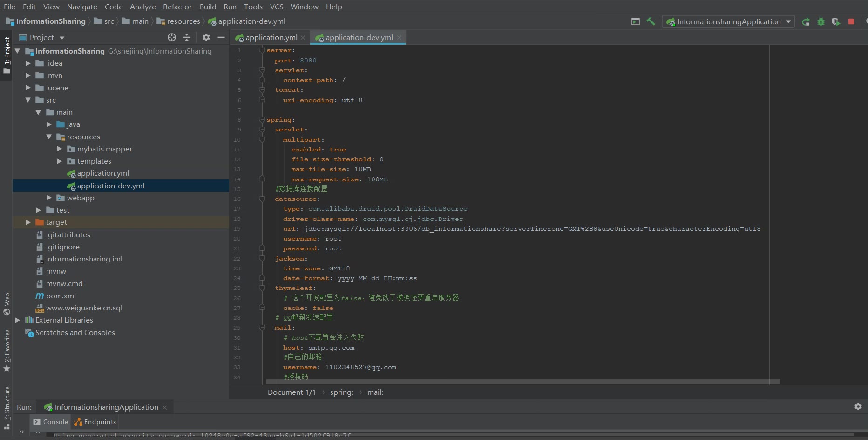Collapse the resources folder node
The image size is (868, 440).
point(49,137)
